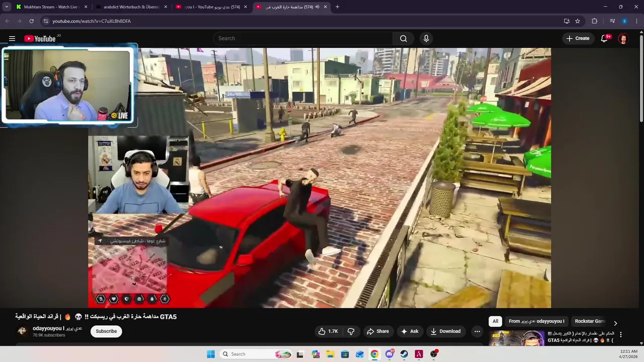Click the YouTube search magnifier button
Screen dimensions: 644x362
(x=404, y=38)
